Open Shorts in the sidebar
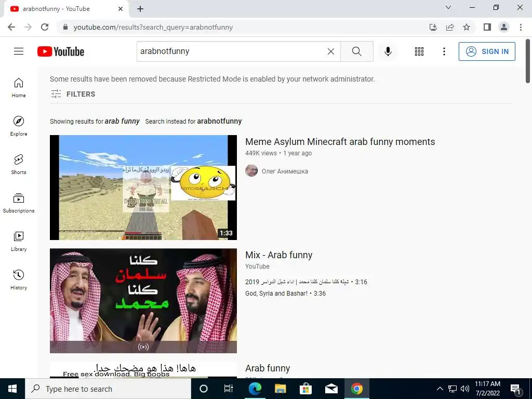 19,165
